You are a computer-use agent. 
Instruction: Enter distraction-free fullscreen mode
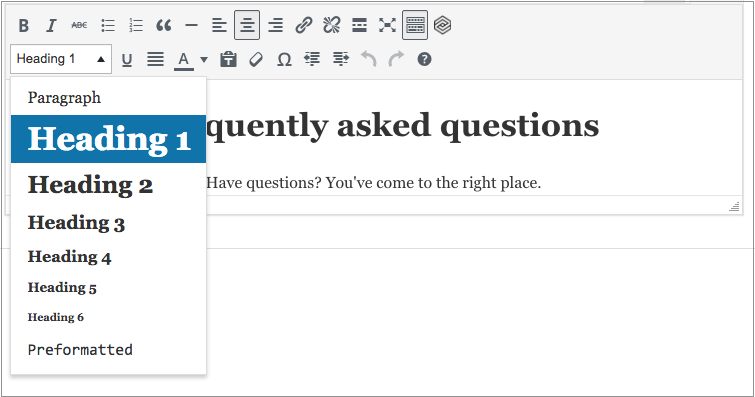[x=387, y=25]
